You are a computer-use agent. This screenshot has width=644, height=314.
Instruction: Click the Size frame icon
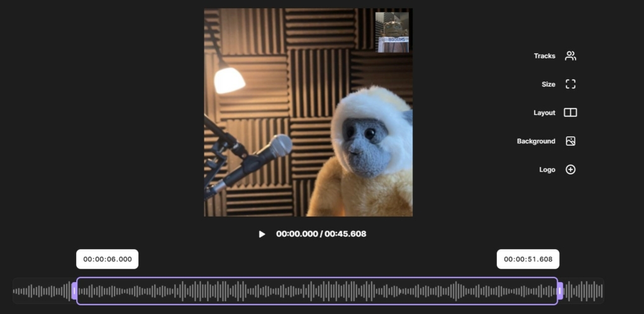click(x=570, y=84)
